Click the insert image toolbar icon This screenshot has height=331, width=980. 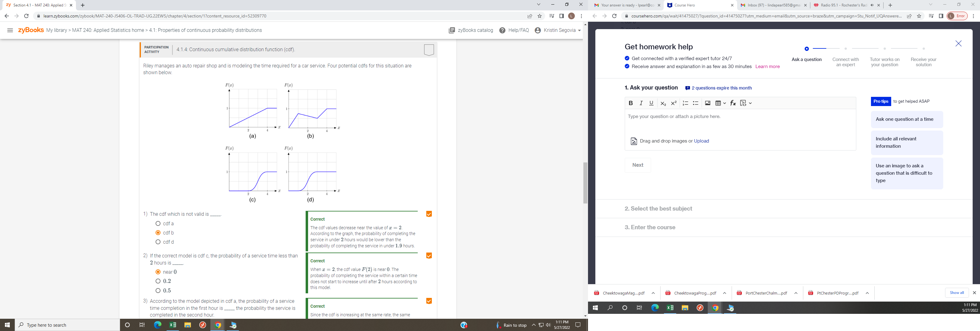[707, 103]
